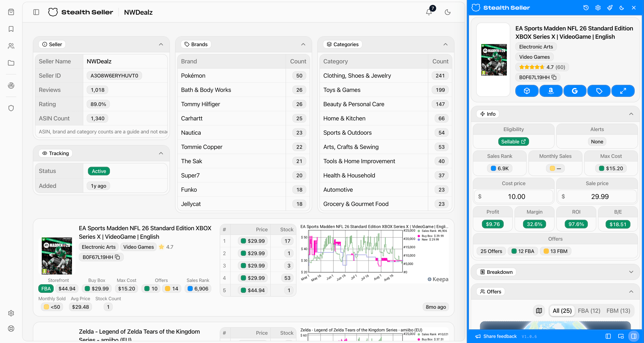Open the shopping bag icon in left sidebar

click(11, 12)
